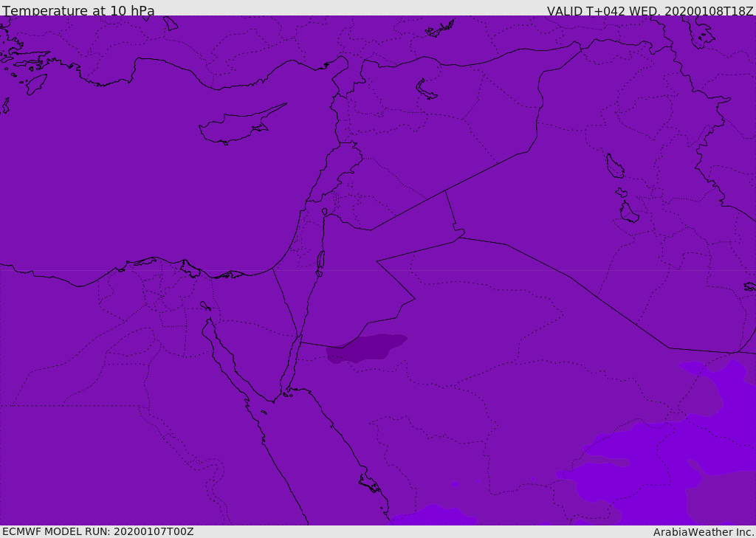Viewport: 756px width, 538px height.
Task: Click the 'VALID T+042 WED. 20200108T18Z' label
Action: click(650, 10)
